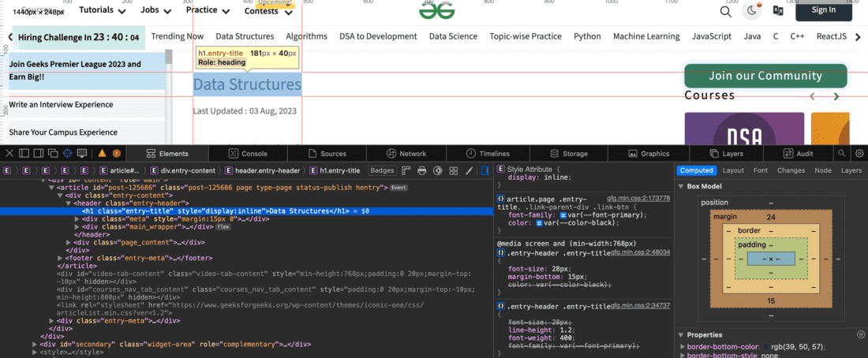Open Web Inspector settings gear
This screenshot has height=358, width=868.
click(x=859, y=153)
